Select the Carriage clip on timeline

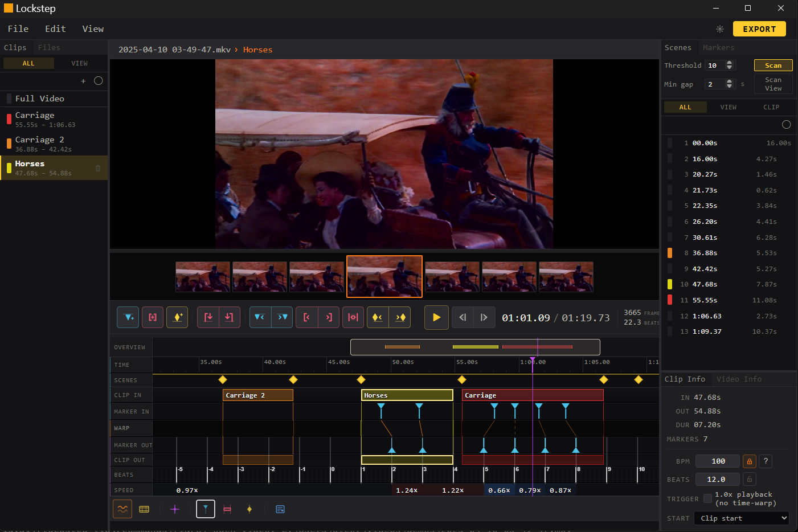[533, 395]
